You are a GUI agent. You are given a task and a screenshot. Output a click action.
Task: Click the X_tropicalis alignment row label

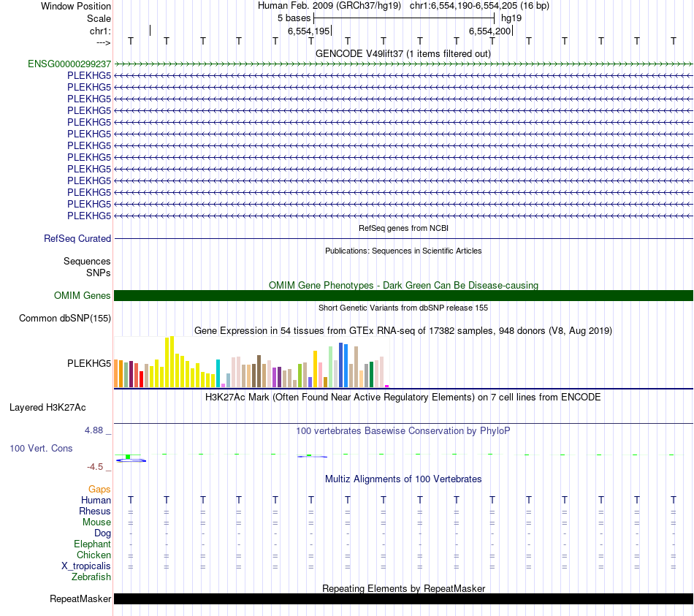[x=86, y=566]
